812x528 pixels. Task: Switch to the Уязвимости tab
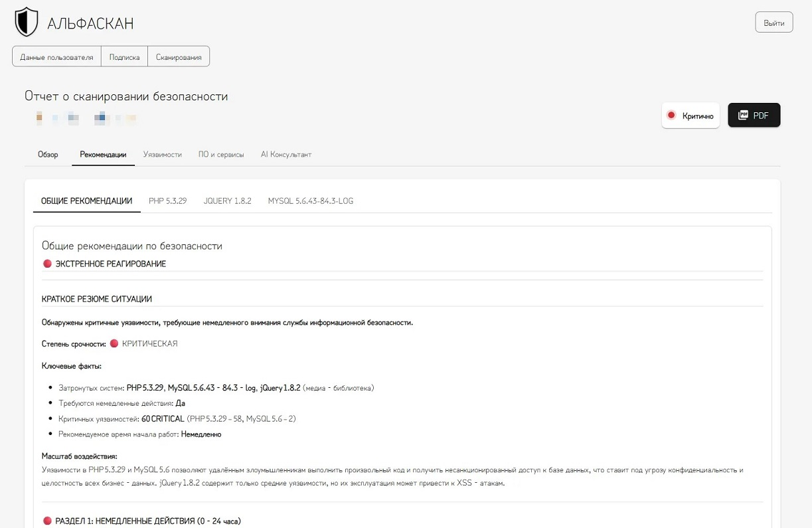162,154
